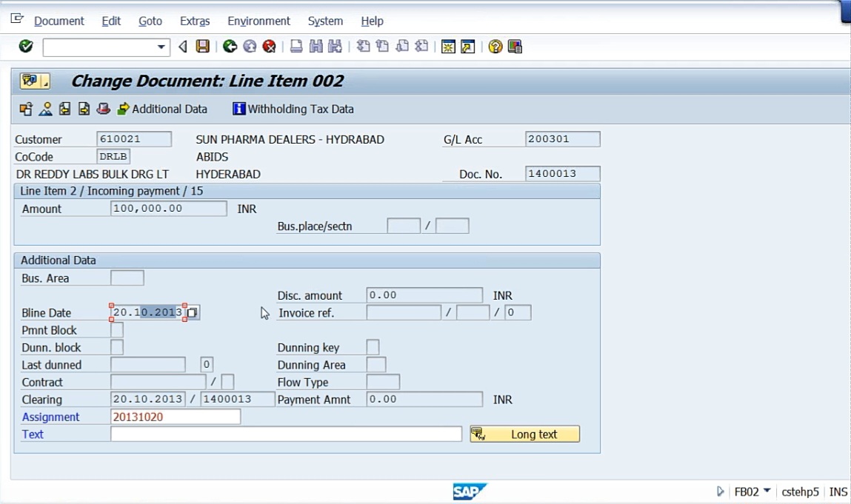Image resolution: width=851 pixels, height=504 pixels.
Task: Click the Additional Data button
Action: coord(162,109)
